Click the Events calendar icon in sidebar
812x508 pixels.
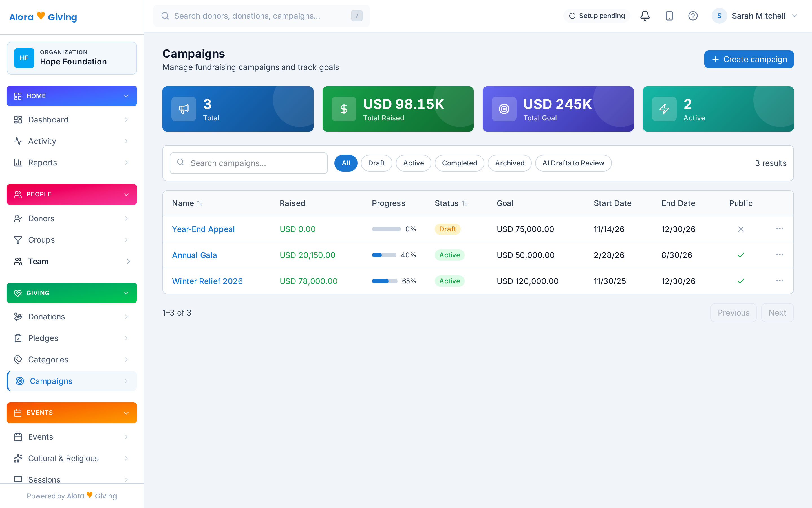tap(18, 437)
